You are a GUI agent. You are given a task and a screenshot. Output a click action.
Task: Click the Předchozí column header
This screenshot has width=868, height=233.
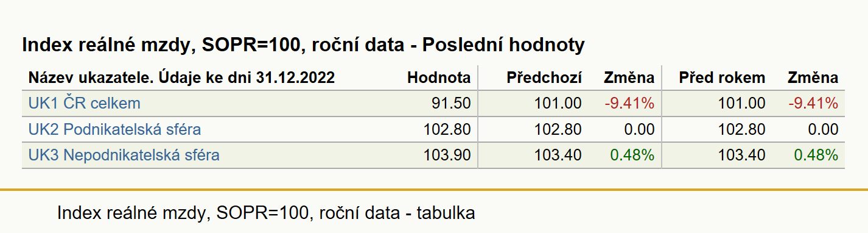pos(544,77)
